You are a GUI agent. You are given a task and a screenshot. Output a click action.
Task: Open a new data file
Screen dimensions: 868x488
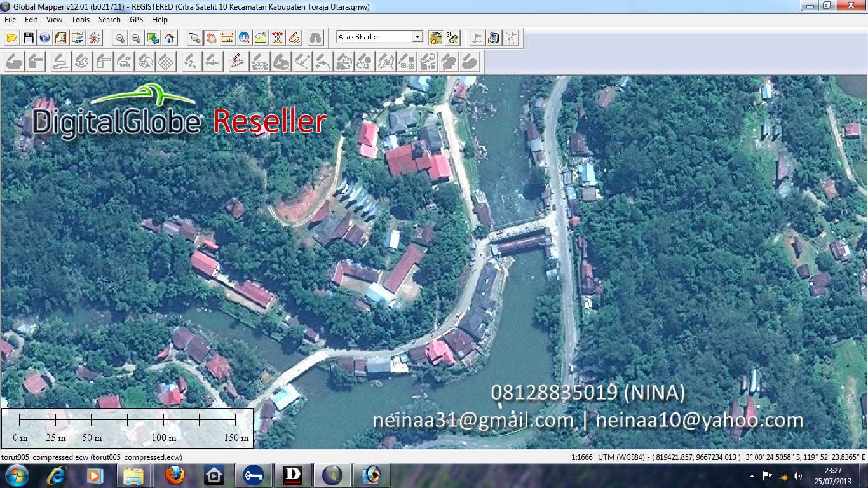coord(11,37)
